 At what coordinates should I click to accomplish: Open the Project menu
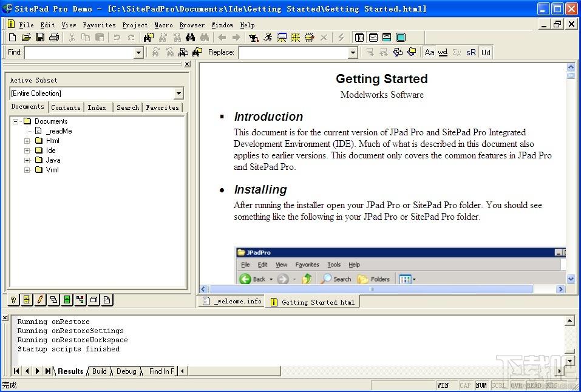click(x=135, y=25)
